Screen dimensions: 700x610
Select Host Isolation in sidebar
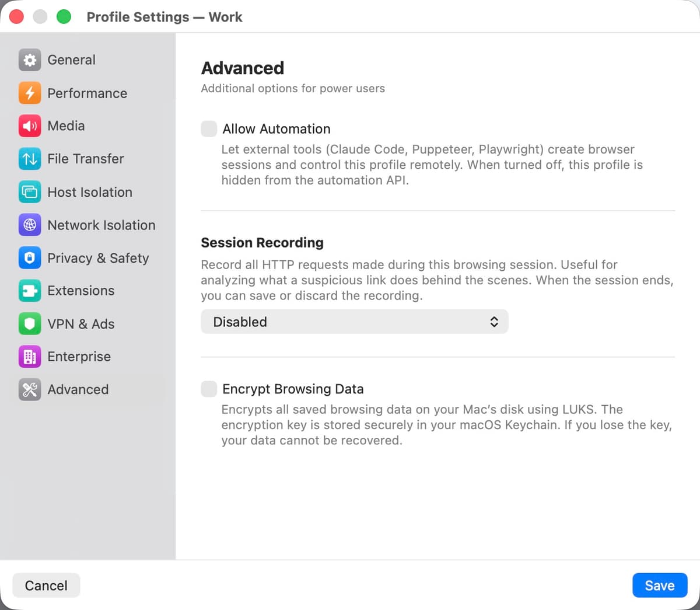coord(88,192)
